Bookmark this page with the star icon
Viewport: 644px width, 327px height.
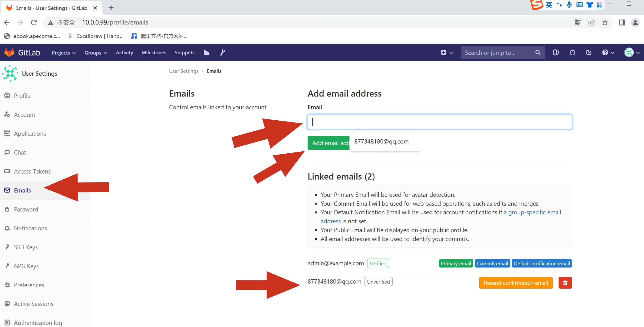pos(605,22)
